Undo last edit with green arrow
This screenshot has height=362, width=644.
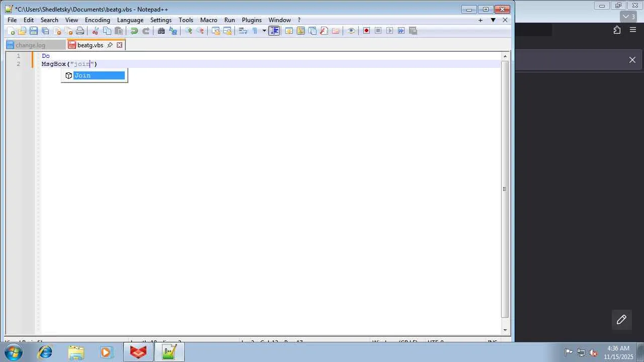tap(134, 31)
